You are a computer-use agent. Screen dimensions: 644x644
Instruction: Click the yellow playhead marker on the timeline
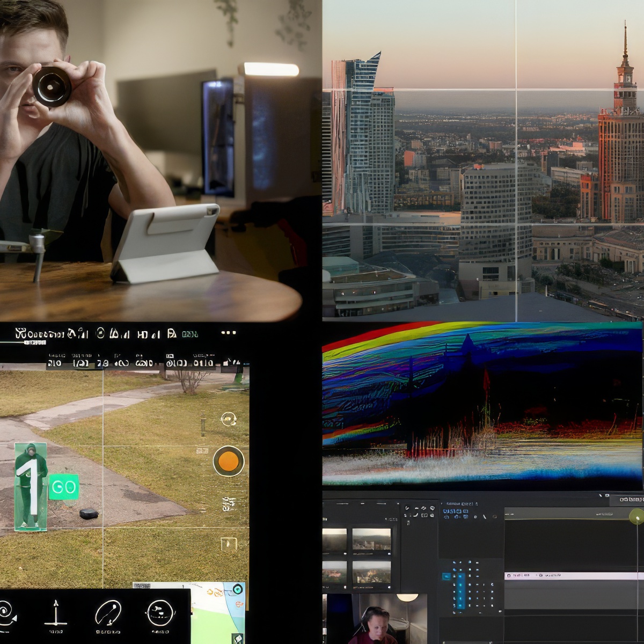[x=636, y=517]
